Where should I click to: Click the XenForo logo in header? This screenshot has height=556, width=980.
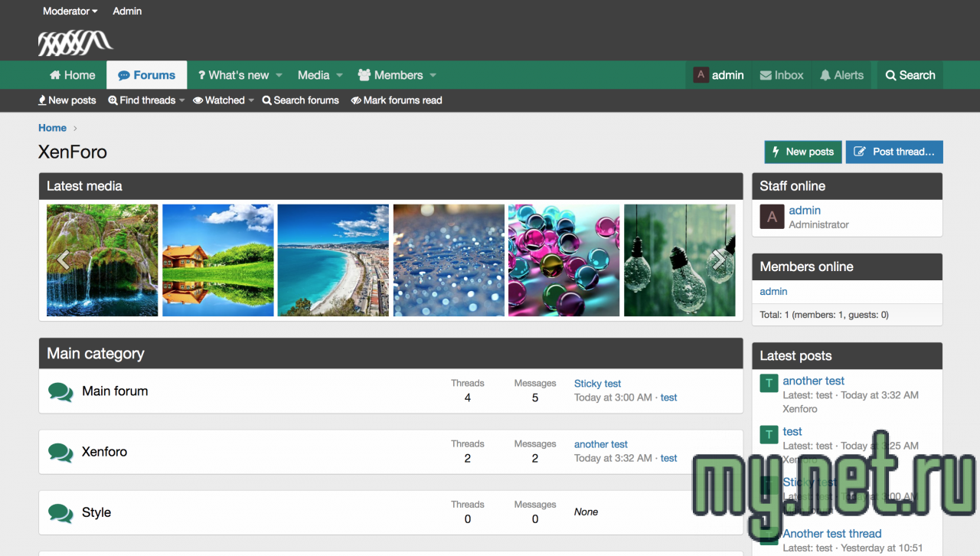tap(75, 43)
